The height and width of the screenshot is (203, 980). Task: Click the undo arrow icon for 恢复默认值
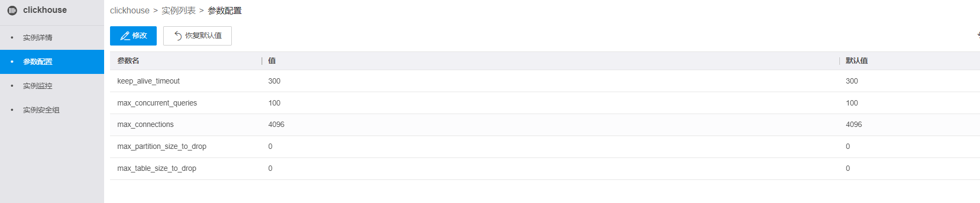tap(178, 36)
